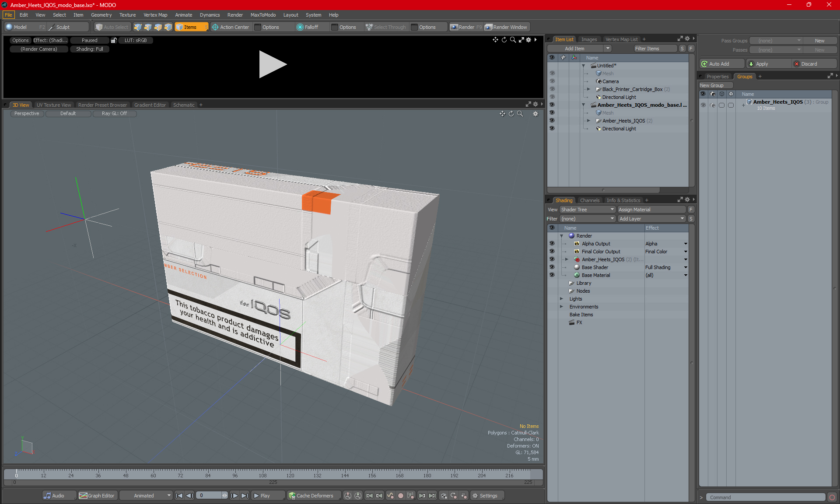840x504 pixels.
Task: Toggle visibility of the Final Color Output layer
Action: tap(552, 252)
